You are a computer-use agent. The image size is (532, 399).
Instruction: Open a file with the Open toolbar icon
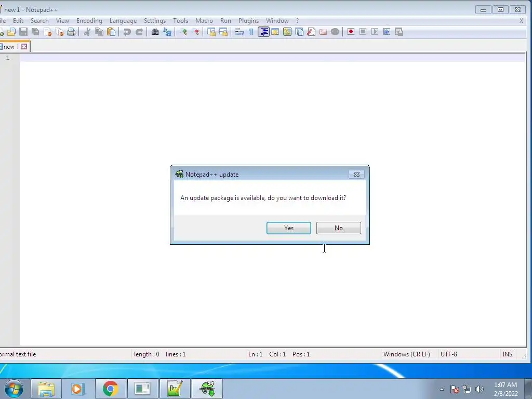[x=11, y=32]
